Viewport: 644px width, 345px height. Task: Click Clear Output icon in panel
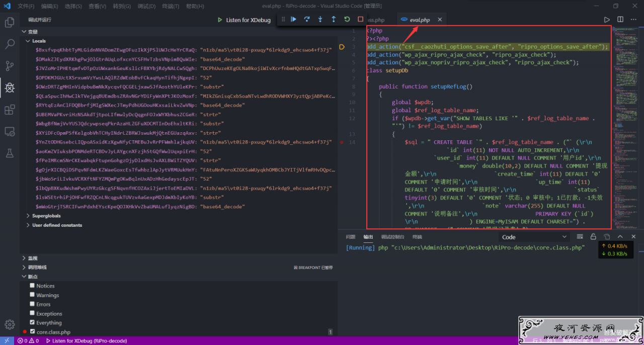(580, 236)
